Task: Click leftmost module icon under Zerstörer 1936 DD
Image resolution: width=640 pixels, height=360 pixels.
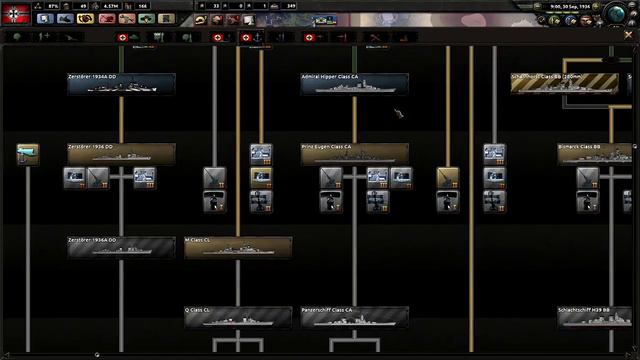Action: 74,178
